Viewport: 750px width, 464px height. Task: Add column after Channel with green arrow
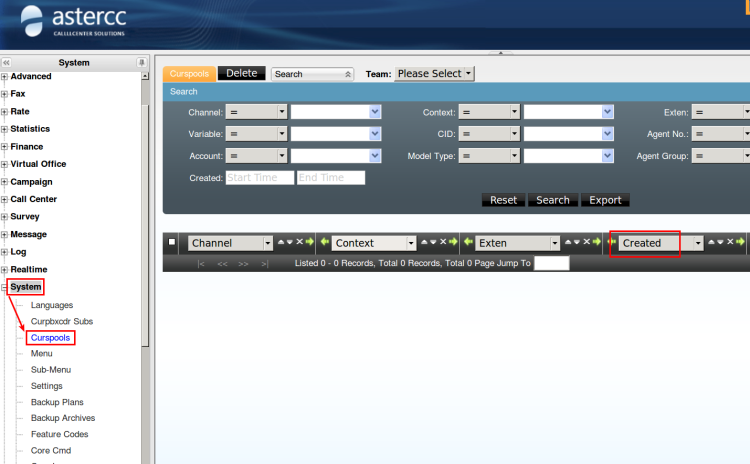pos(310,243)
